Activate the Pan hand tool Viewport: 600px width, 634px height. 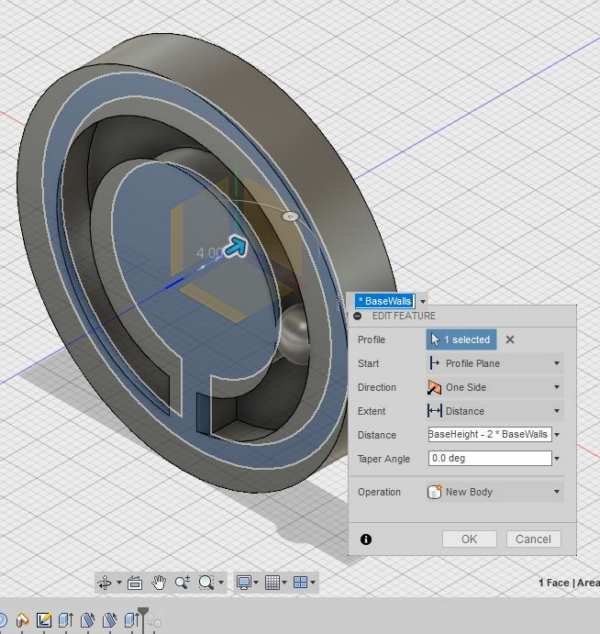[159, 583]
